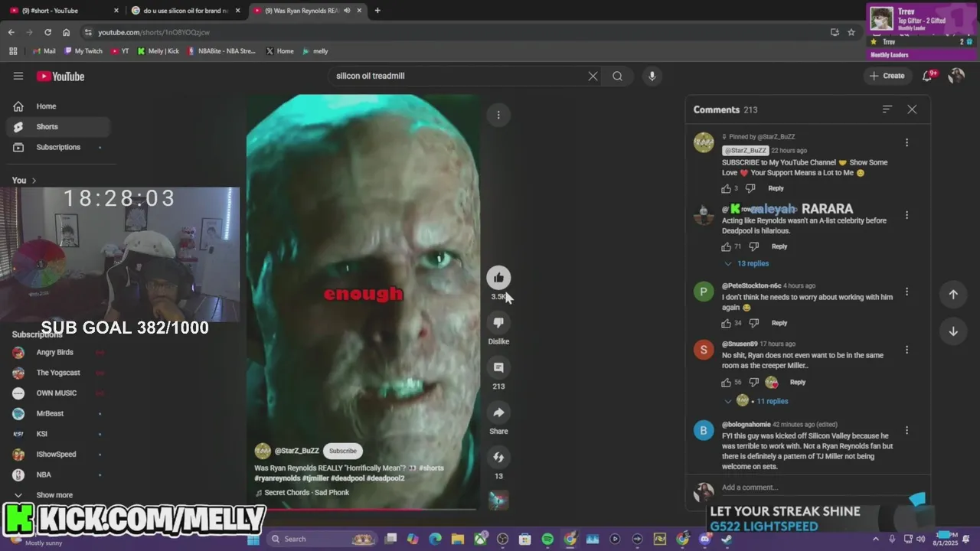Open the comments sort options
The width and height of the screenshot is (980, 551).
(887, 109)
